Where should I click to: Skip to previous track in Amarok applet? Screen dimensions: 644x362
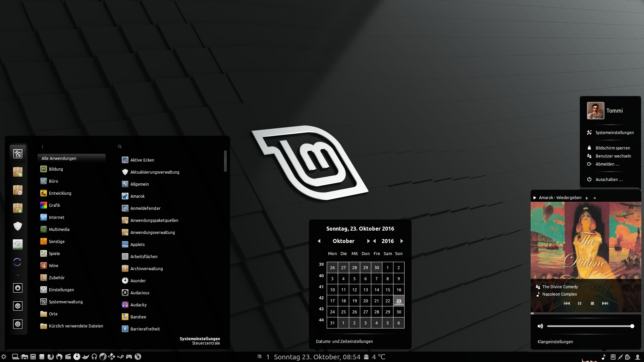coord(567,303)
